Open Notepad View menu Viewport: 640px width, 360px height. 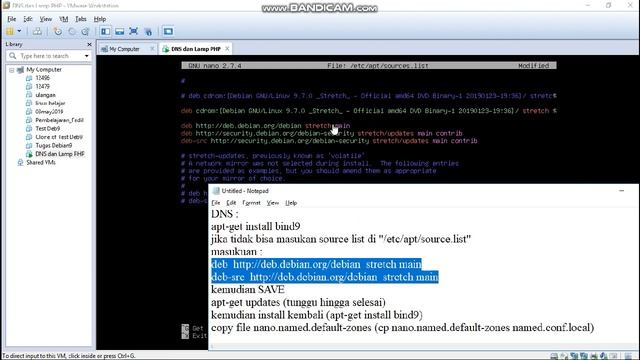273,203
